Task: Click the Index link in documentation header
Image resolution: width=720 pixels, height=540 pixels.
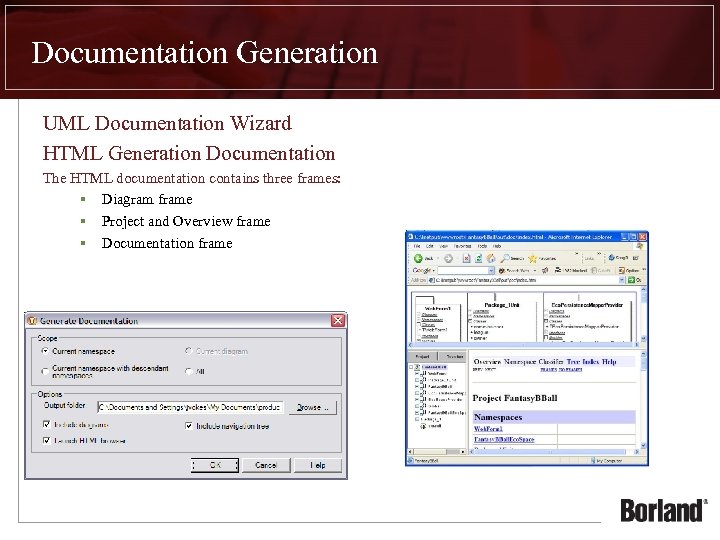Action: point(591,362)
